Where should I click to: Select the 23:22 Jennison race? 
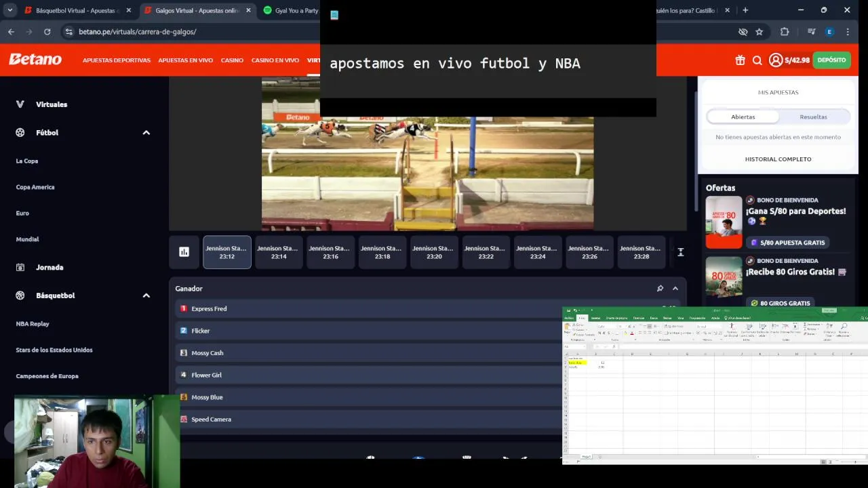click(486, 252)
